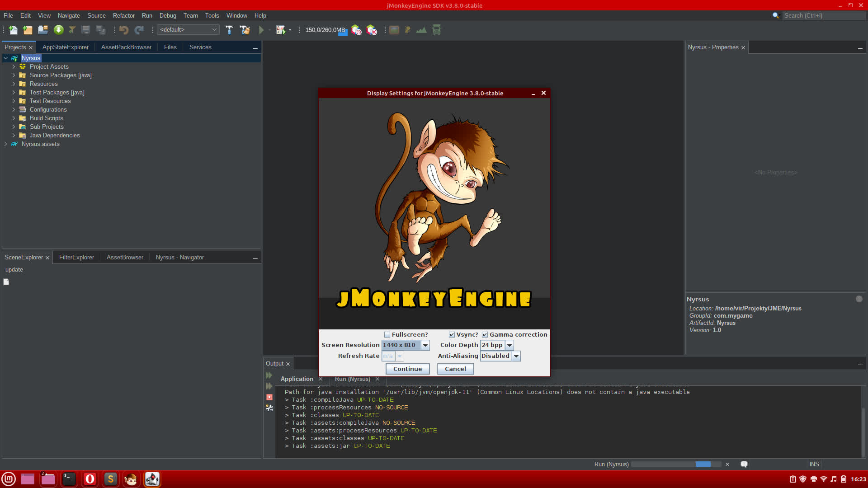The width and height of the screenshot is (868, 488).
Task: Switch to the AssetPackBrowser tab
Action: pyautogui.click(x=126, y=47)
